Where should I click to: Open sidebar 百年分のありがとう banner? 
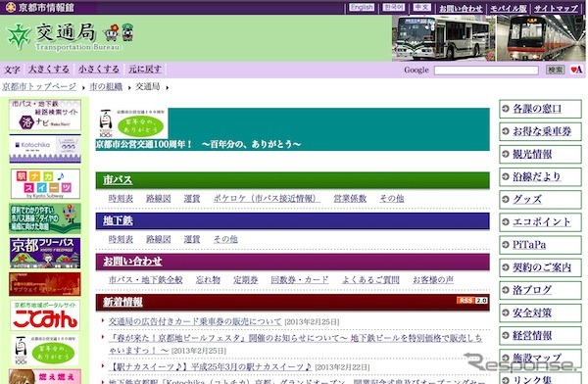pos(45,351)
